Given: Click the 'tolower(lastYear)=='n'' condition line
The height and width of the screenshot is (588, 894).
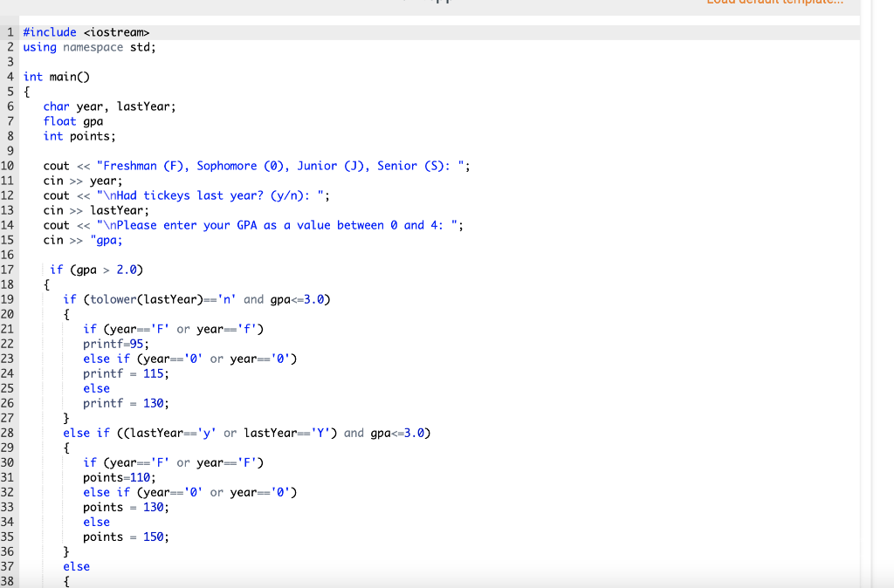Looking at the screenshot, I should point(196,299).
